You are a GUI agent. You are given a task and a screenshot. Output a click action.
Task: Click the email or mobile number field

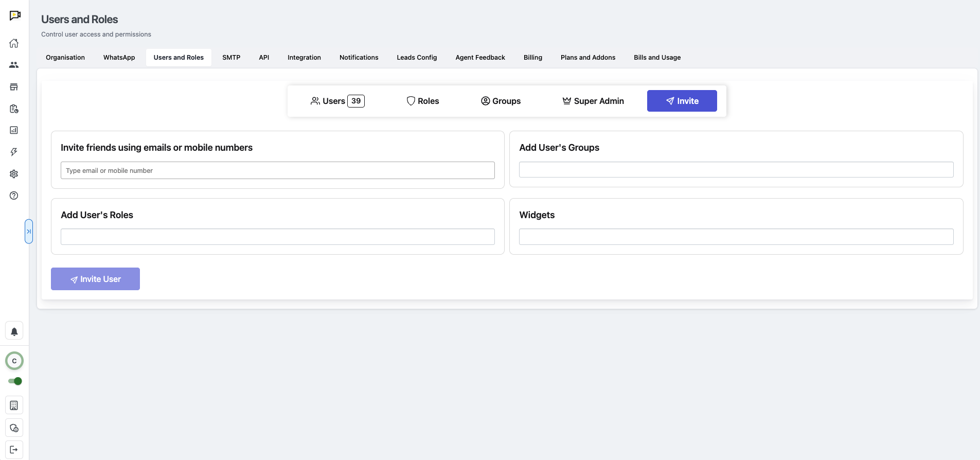click(x=277, y=170)
